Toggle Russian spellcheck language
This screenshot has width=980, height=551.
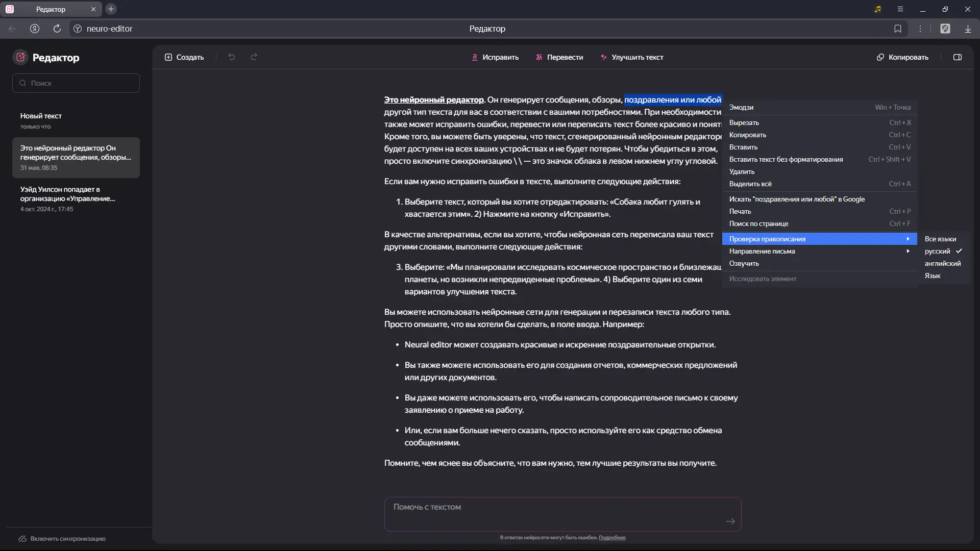938,252
